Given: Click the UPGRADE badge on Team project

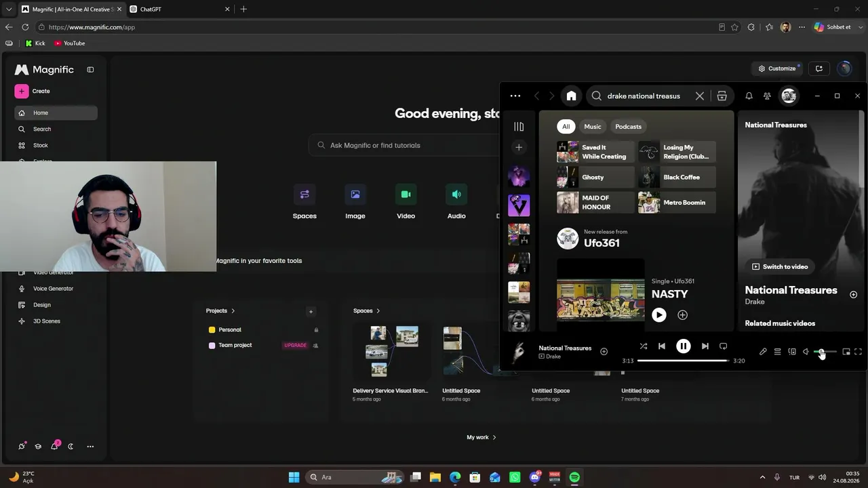Looking at the screenshot, I should click(x=295, y=346).
